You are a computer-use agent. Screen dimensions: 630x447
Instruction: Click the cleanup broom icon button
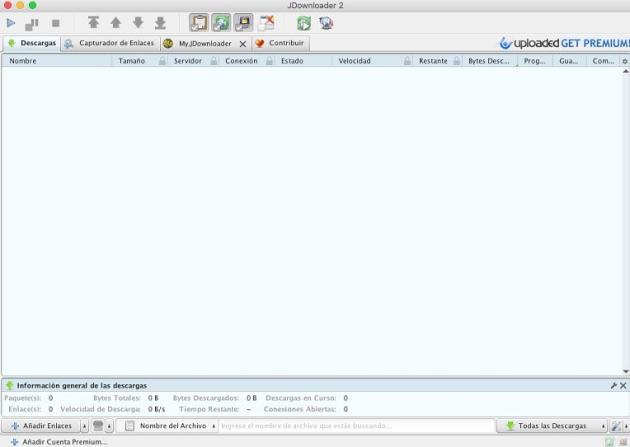pyautogui.click(x=98, y=426)
